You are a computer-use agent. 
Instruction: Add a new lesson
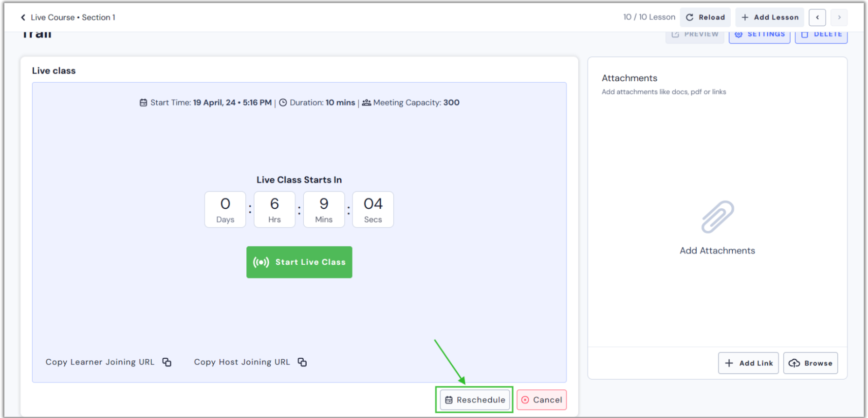[770, 17]
